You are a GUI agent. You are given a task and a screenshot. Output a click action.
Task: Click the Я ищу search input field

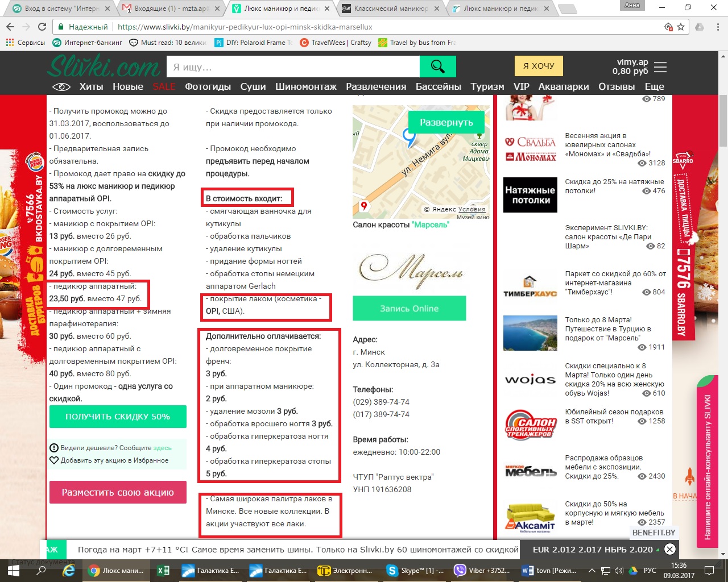(x=293, y=67)
